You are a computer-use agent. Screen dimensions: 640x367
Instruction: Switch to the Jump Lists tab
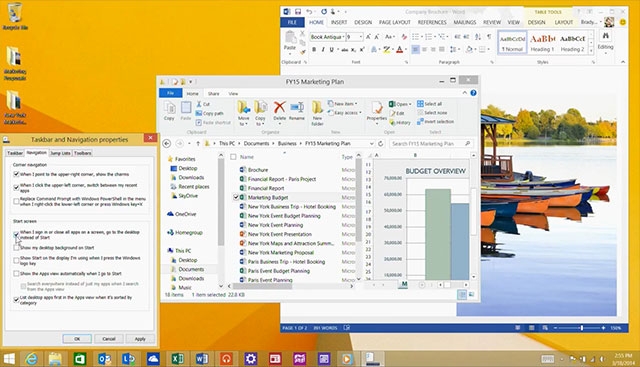(x=60, y=153)
